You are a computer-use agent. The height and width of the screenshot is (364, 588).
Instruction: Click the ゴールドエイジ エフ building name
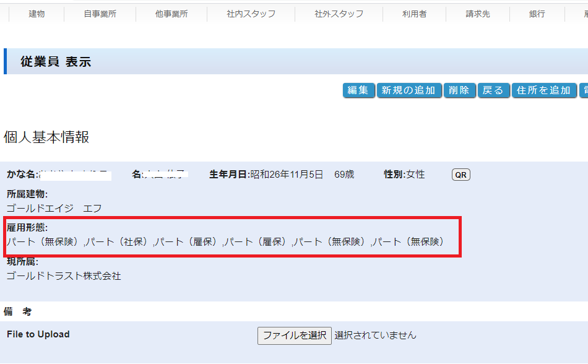54,209
